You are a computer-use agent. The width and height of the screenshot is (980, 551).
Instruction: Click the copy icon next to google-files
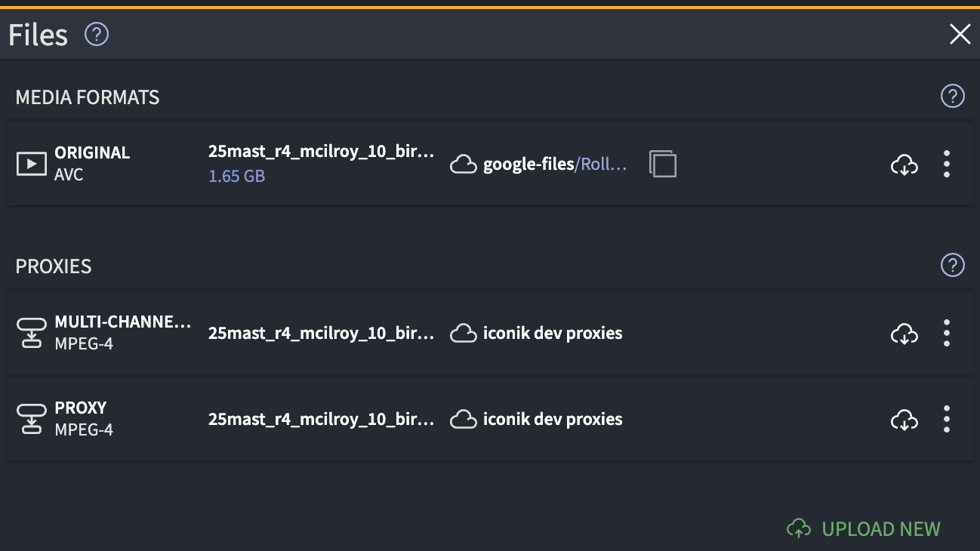(662, 164)
